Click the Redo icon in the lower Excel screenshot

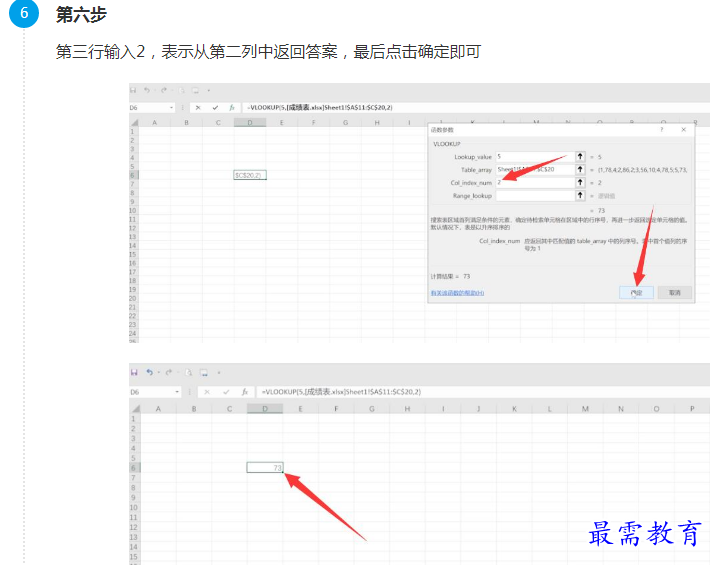coord(168,372)
